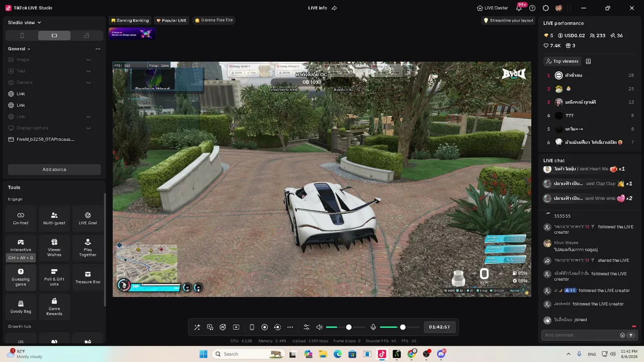Switch to portrait phone layout
This screenshot has width=644, height=362.
22,36
